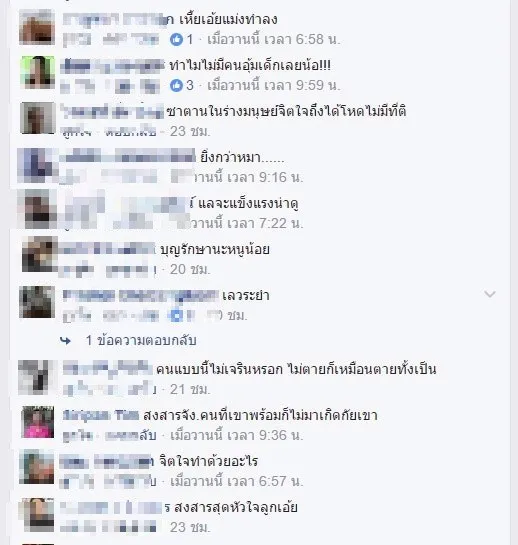Image resolution: width=518 pixels, height=545 pixels.
Task: Expand the chevron menu beside เลวระยำ comment
Action: 490,294
